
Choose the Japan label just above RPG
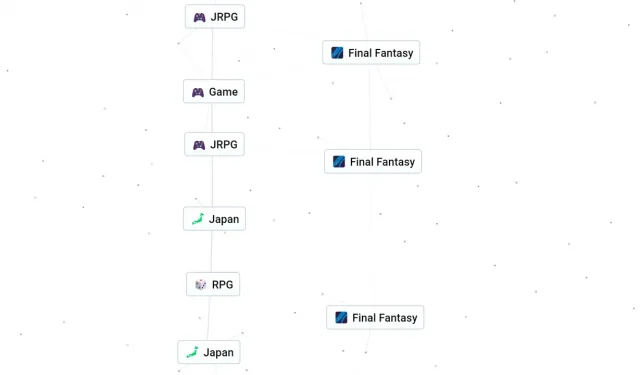(224, 219)
